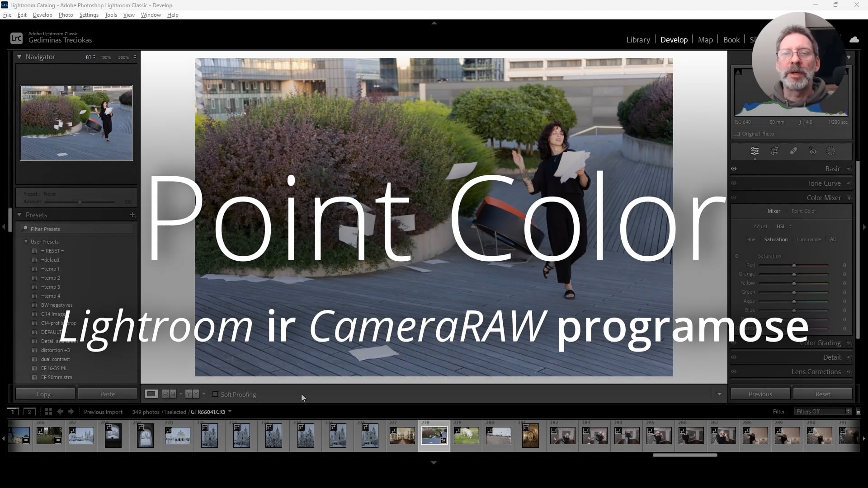Open the Filters Off dropdown
The width and height of the screenshot is (868, 488).
click(823, 412)
